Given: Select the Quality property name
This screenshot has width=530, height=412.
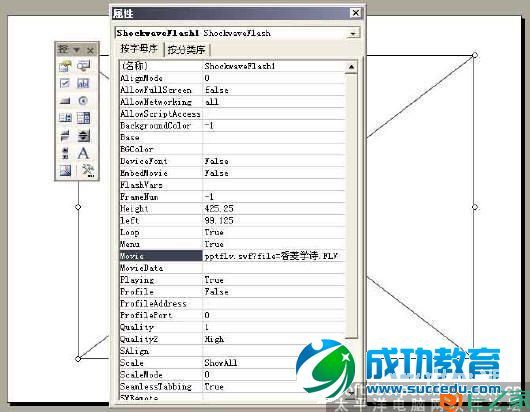Looking at the screenshot, I should point(161,327).
